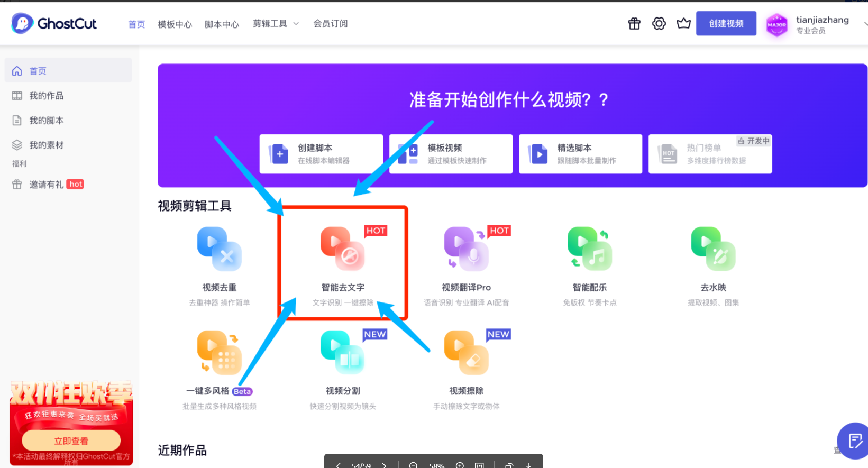Open the gift box icon in header
The width and height of the screenshot is (868, 468).
coord(634,24)
